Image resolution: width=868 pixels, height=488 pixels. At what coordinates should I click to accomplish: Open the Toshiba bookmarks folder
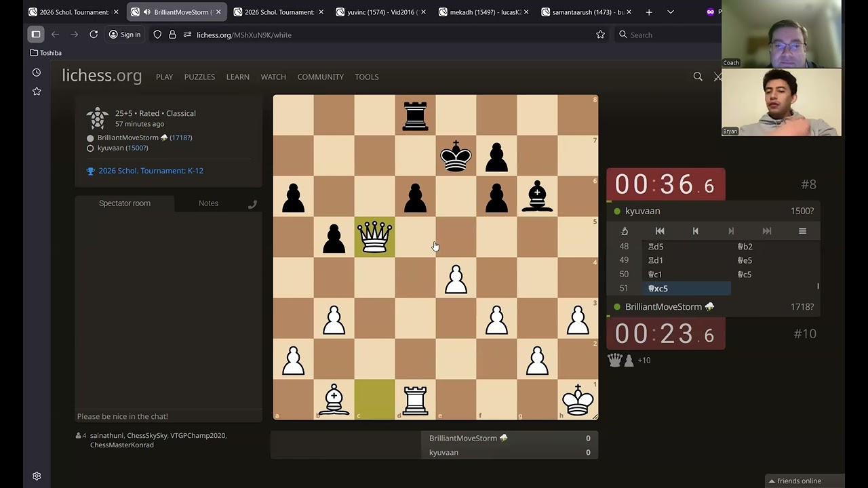(46, 53)
